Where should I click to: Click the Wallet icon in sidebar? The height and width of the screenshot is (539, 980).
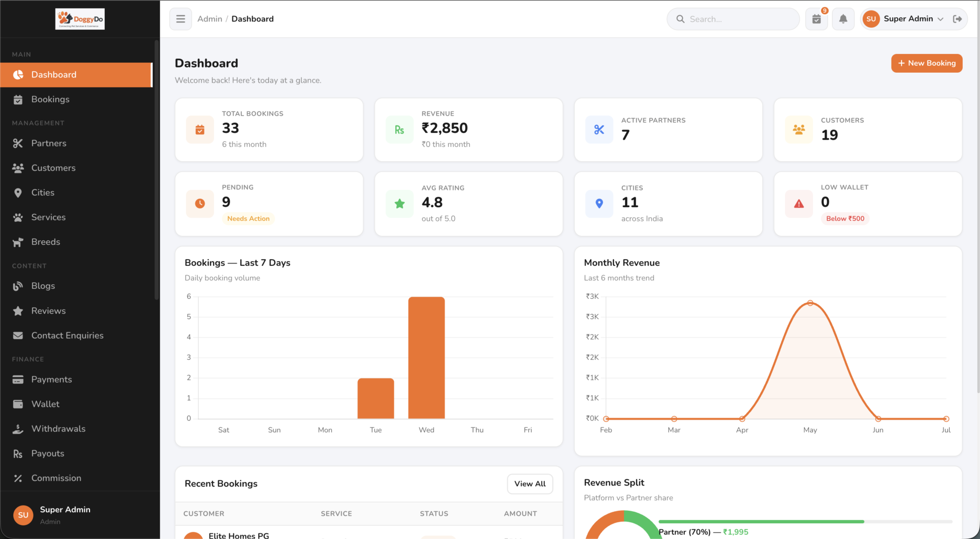18,404
